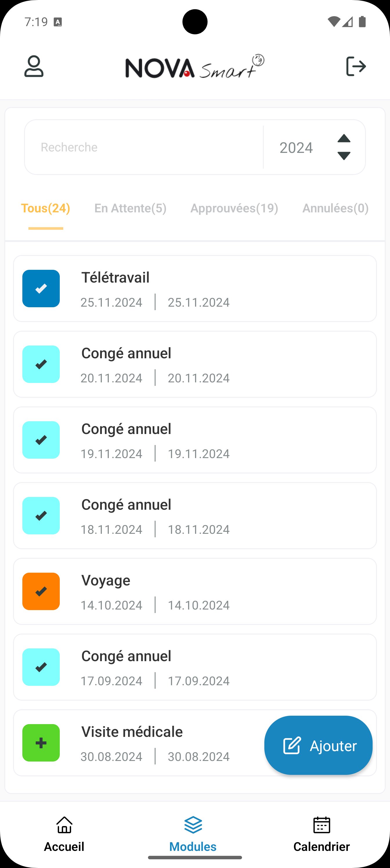390x868 pixels.
Task: Tap the logout icon
Action: 356,66
